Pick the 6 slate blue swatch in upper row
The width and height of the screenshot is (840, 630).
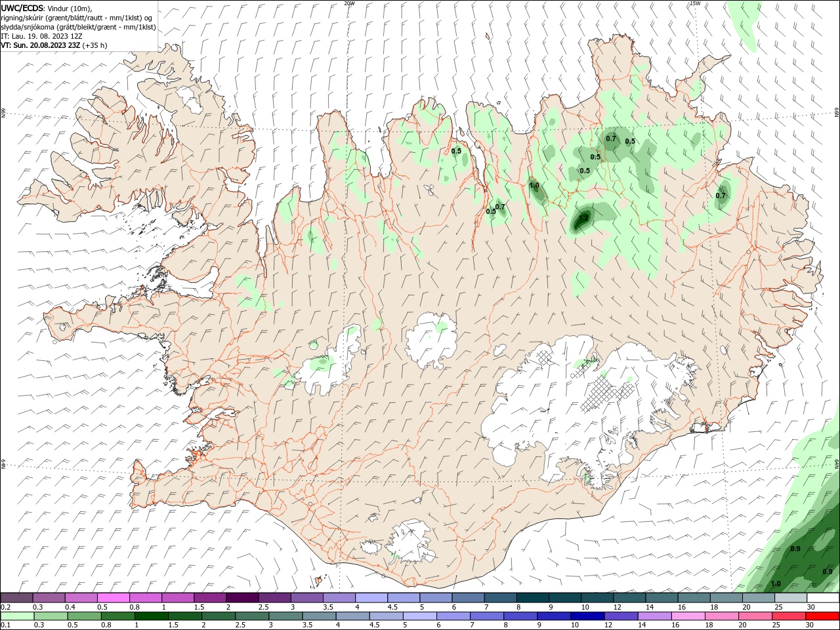(x=469, y=598)
